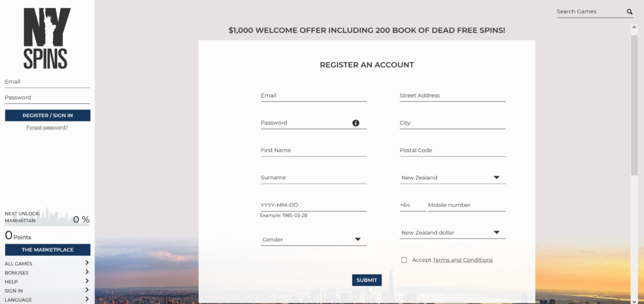644x304 pixels.
Task: Click the search magnifier icon
Action: click(x=630, y=12)
